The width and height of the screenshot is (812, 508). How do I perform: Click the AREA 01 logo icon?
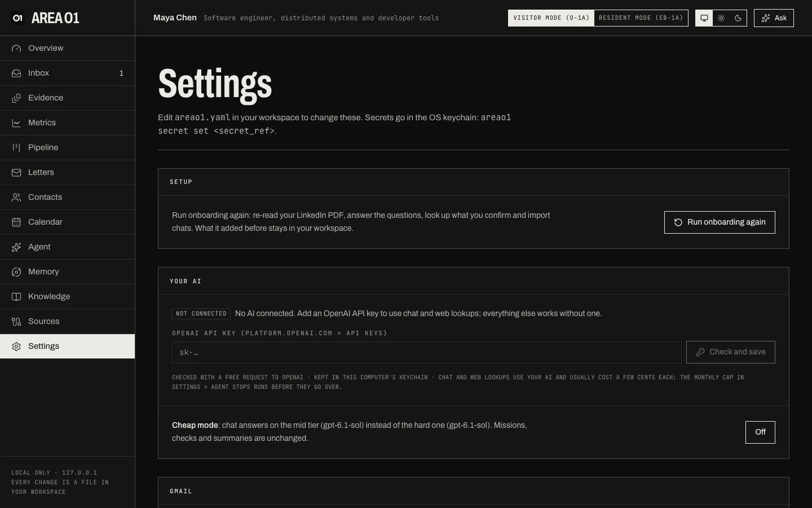coord(17,18)
